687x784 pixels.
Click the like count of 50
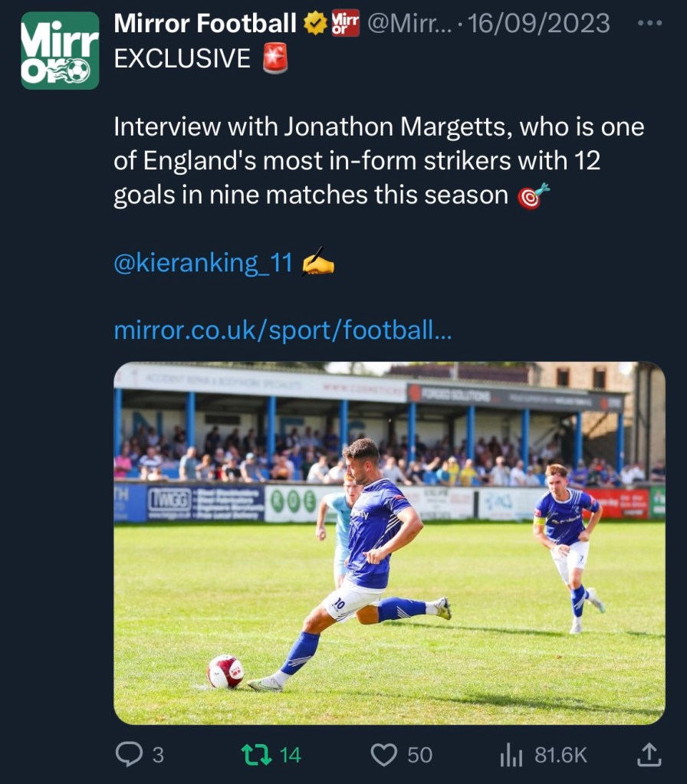(419, 756)
